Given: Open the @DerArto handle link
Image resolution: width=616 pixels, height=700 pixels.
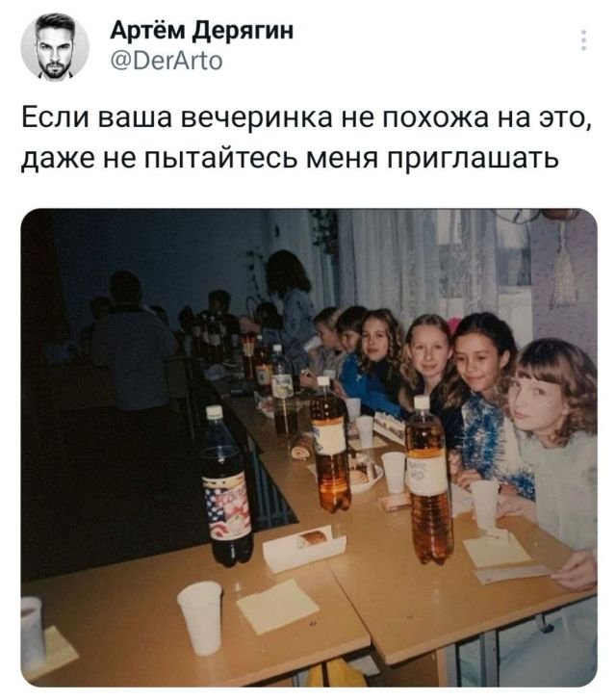Looking at the screenshot, I should click(167, 62).
